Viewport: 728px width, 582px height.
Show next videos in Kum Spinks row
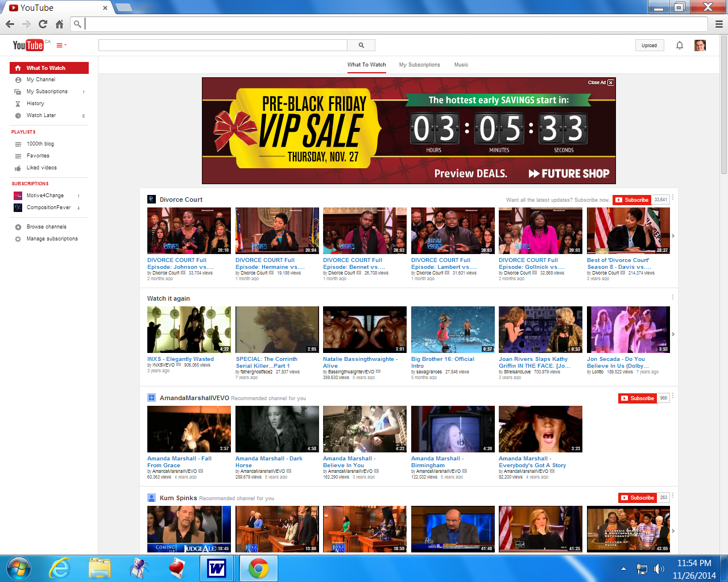(x=673, y=531)
